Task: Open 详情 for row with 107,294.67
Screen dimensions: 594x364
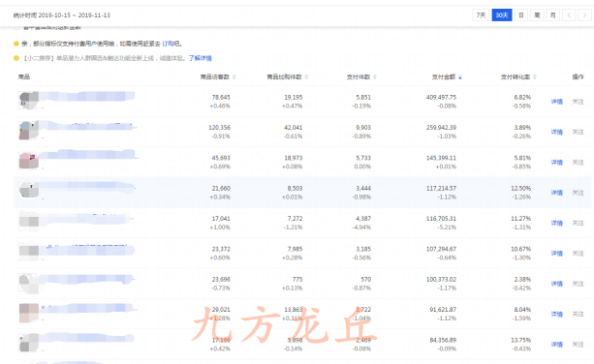Action: (x=556, y=253)
